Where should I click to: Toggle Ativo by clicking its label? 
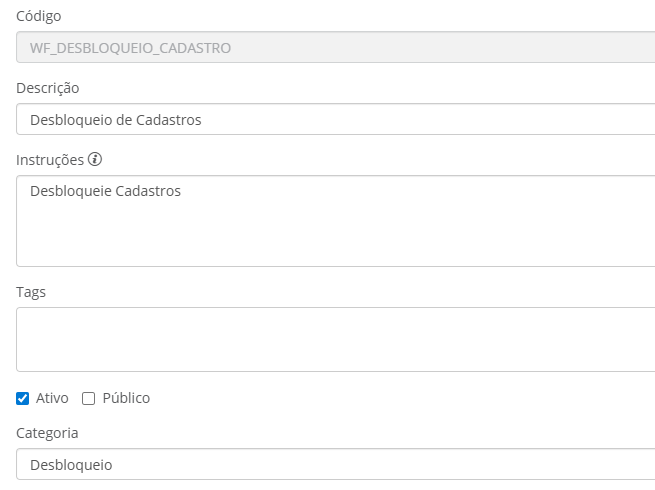pos(52,398)
